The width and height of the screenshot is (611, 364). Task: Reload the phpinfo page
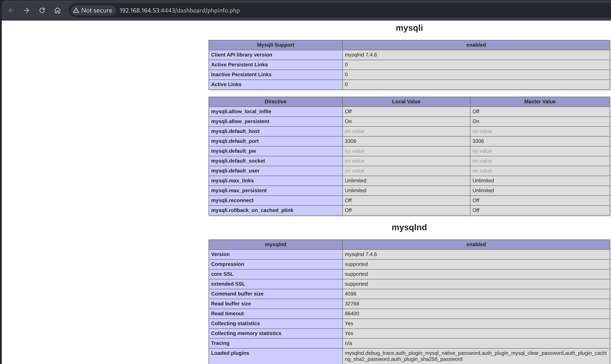click(x=42, y=10)
